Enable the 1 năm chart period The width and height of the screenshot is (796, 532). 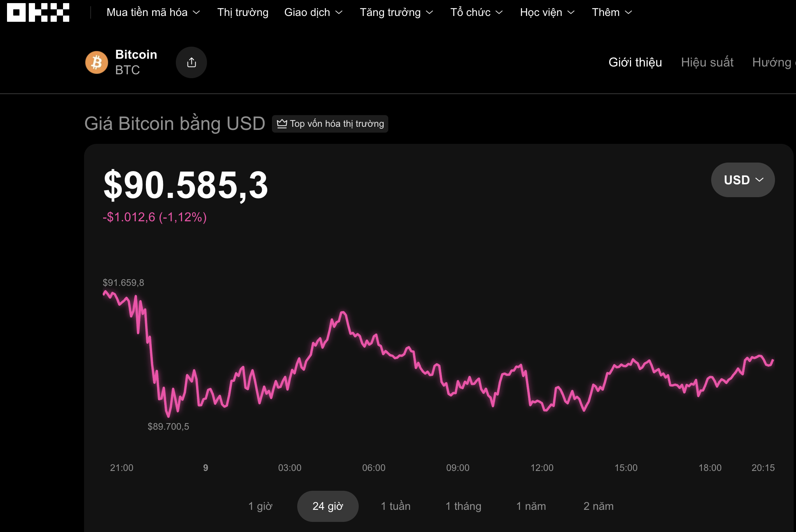click(x=531, y=506)
